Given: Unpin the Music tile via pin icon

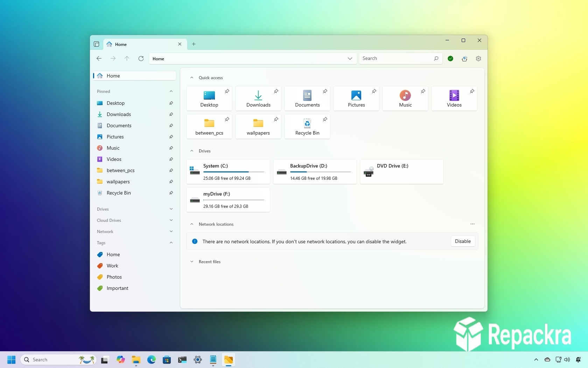Looking at the screenshot, I should 423,91.
